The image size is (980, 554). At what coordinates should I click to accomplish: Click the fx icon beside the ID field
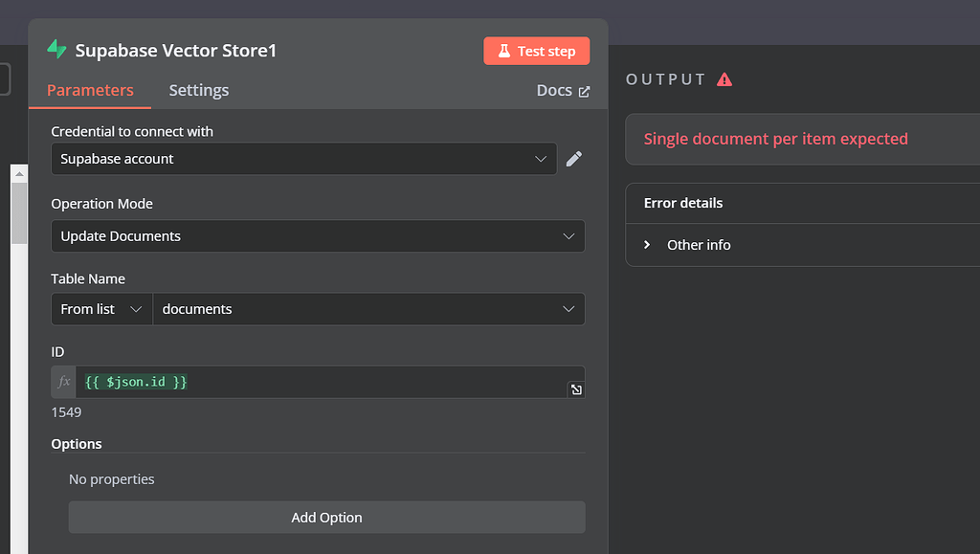[62, 381]
